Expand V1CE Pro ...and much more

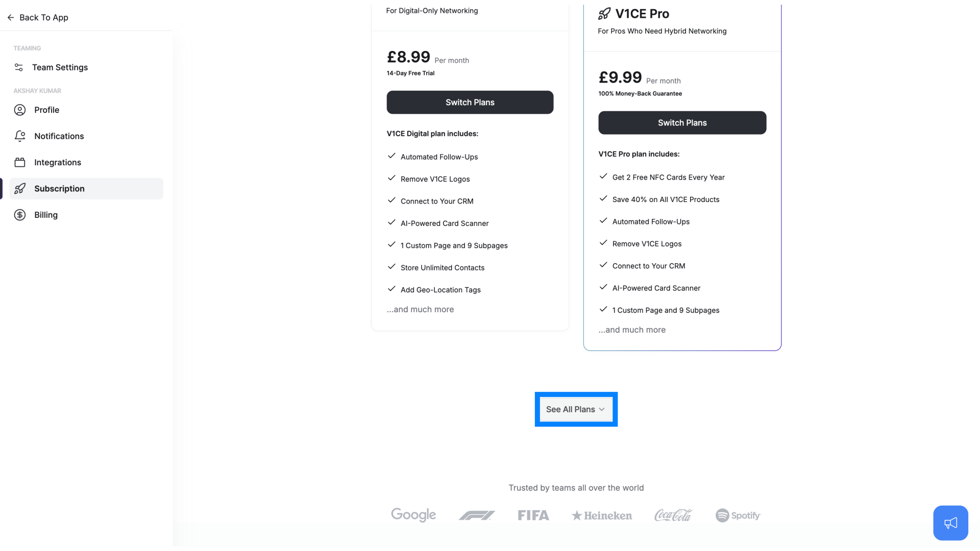tap(631, 330)
